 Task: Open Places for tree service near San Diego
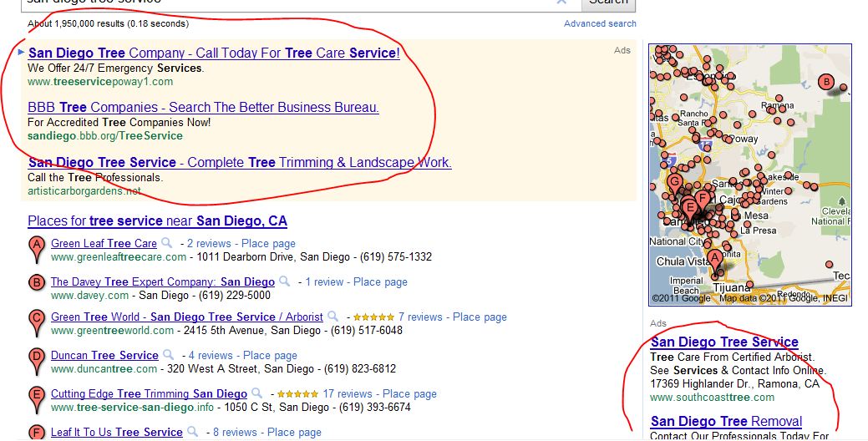pos(157,221)
